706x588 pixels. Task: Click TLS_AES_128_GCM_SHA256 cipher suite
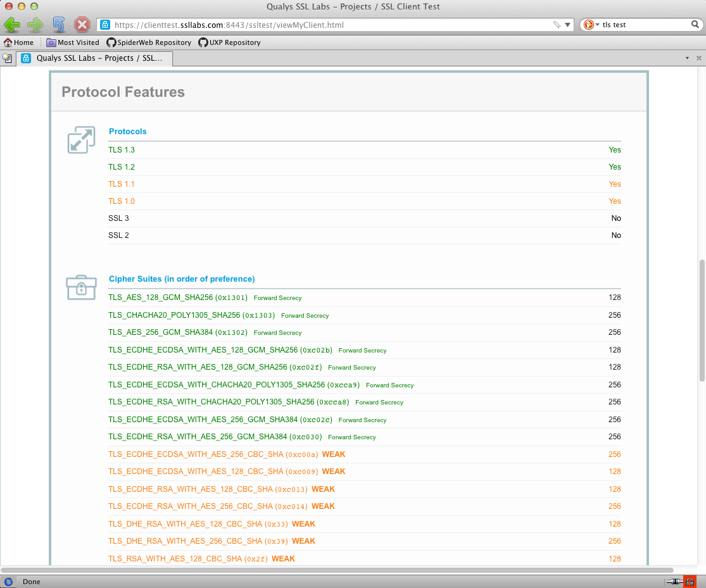pos(178,297)
